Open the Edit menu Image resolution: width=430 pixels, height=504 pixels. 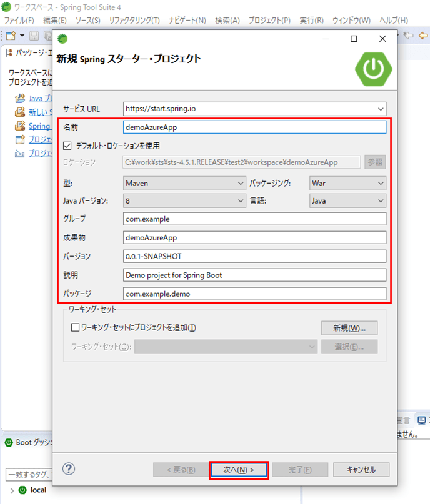tap(55, 21)
